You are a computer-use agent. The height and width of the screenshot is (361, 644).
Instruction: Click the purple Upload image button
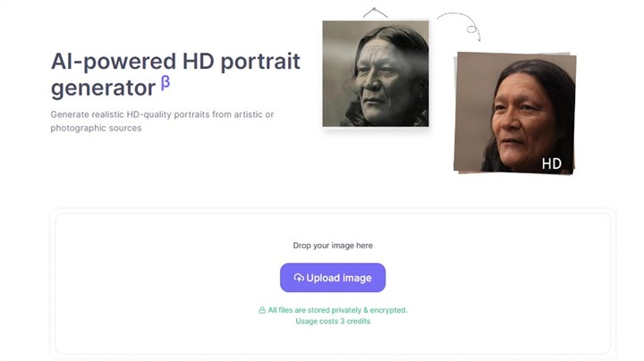[x=332, y=278]
